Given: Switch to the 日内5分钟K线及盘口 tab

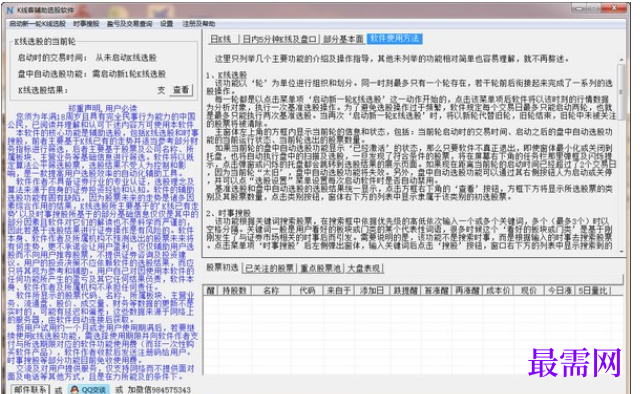Looking at the screenshot, I should (x=279, y=39).
